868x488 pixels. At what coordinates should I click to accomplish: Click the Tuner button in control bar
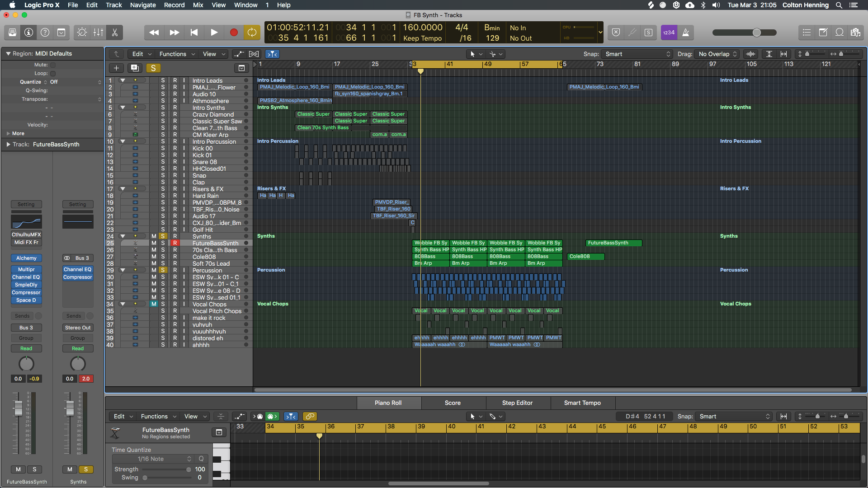632,33
